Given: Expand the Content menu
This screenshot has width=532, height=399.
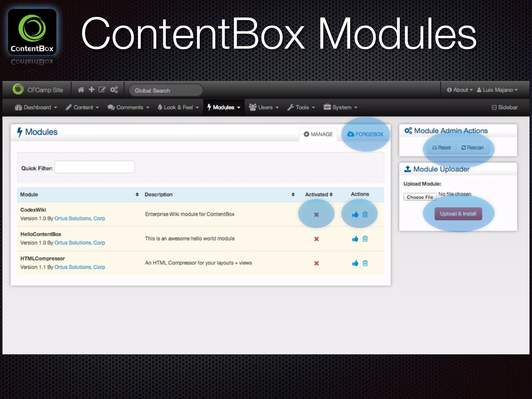Looking at the screenshot, I should tap(82, 108).
